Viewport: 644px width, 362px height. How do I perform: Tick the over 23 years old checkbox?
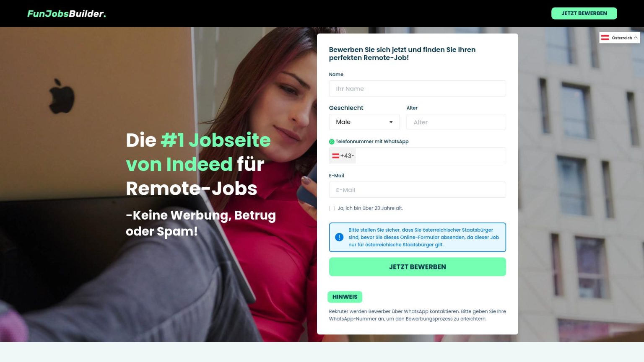click(x=332, y=208)
